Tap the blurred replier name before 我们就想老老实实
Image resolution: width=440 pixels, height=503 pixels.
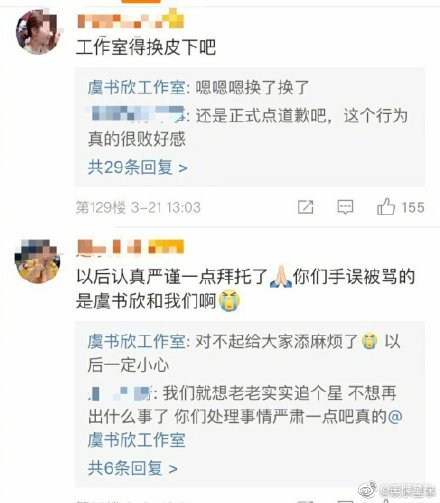(x=120, y=393)
